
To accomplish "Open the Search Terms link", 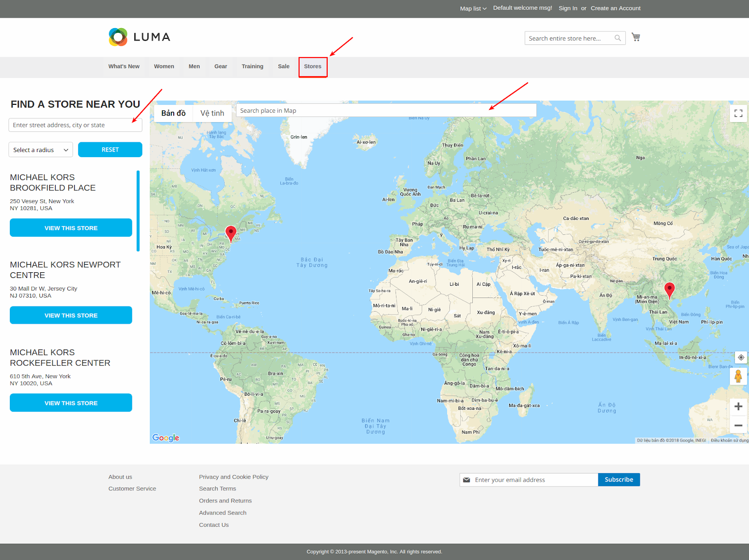I will [x=218, y=488].
